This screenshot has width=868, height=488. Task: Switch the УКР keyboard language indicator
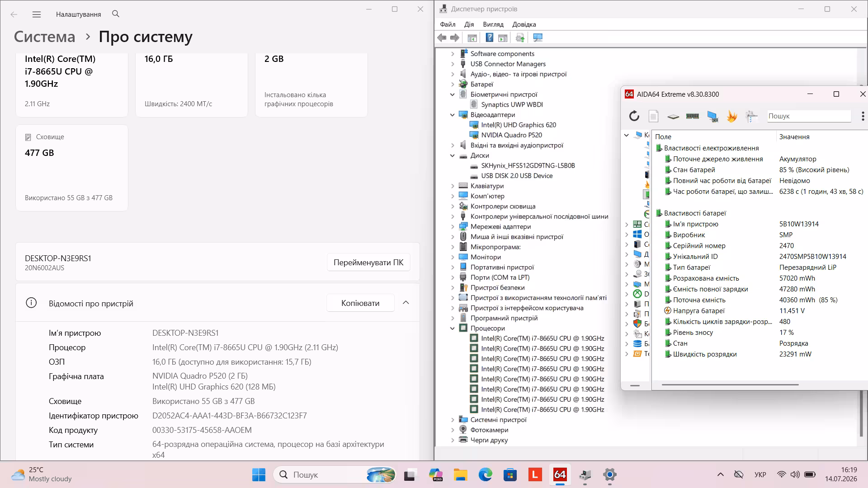tap(760, 475)
